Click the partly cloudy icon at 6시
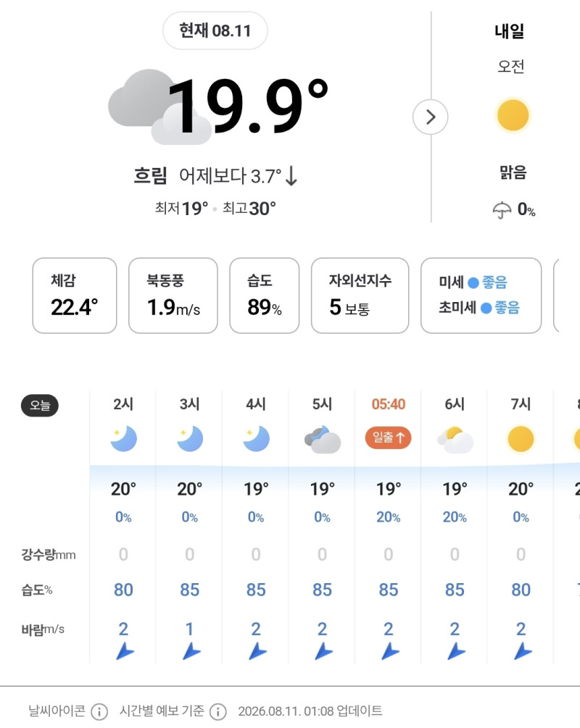The height and width of the screenshot is (728, 580). [455, 440]
